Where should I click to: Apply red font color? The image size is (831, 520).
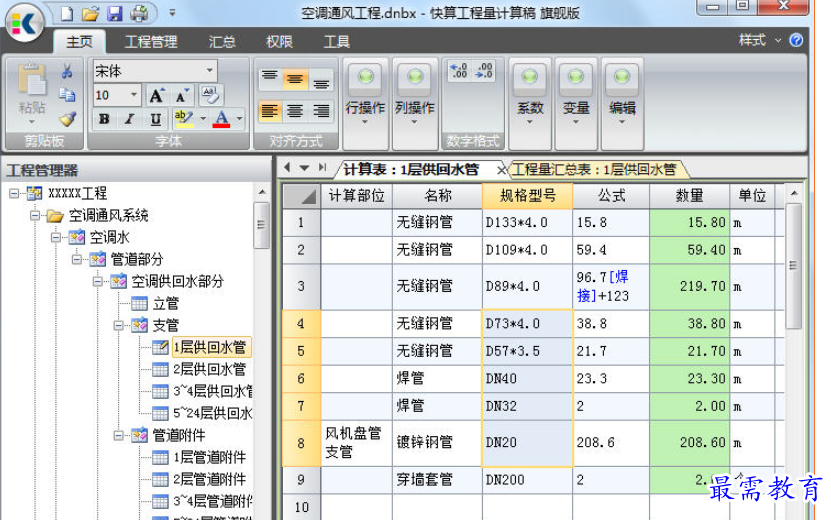pyautogui.click(x=222, y=119)
